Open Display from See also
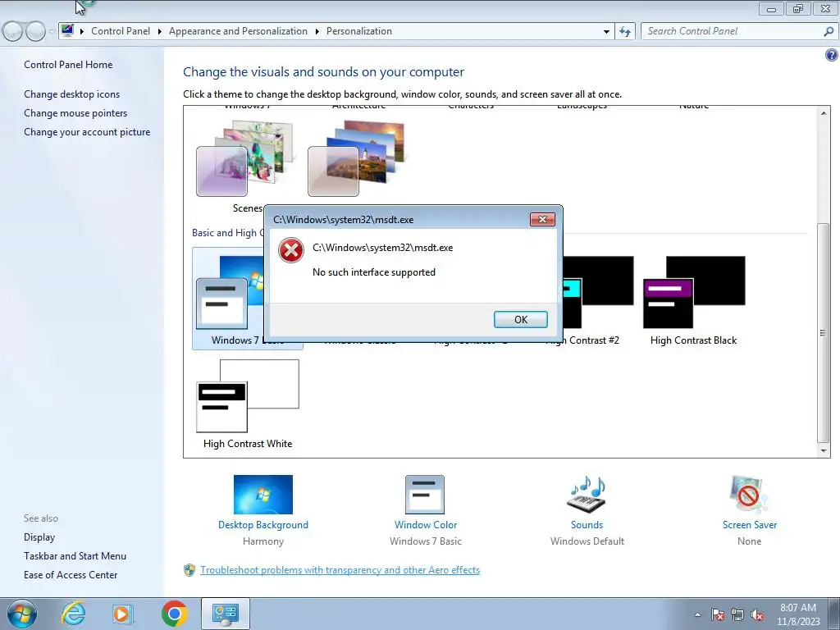Image resolution: width=840 pixels, height=630 pixels. click(39, 536)
